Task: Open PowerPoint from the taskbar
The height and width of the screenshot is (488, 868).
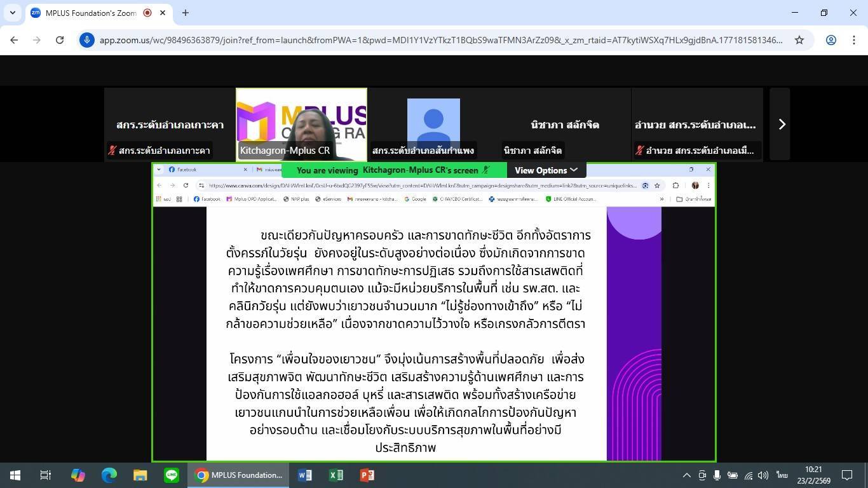Action: point(367,475)
